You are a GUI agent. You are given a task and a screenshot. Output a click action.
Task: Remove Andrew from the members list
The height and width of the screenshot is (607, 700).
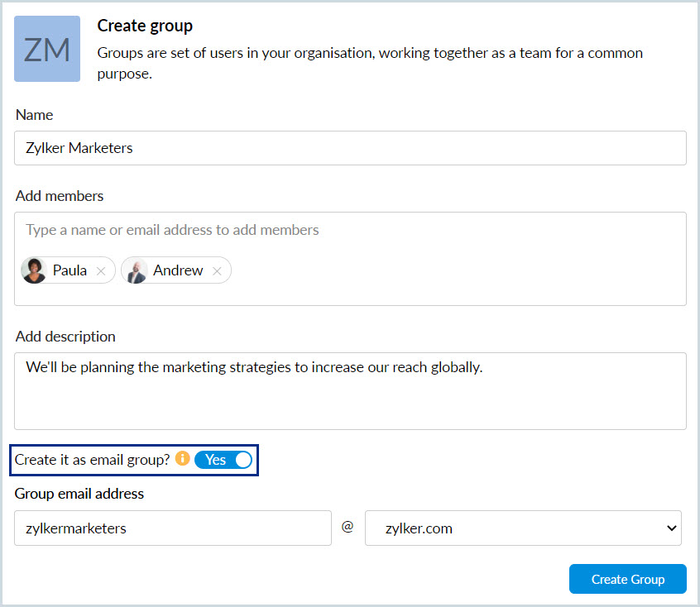coord(217,271)
